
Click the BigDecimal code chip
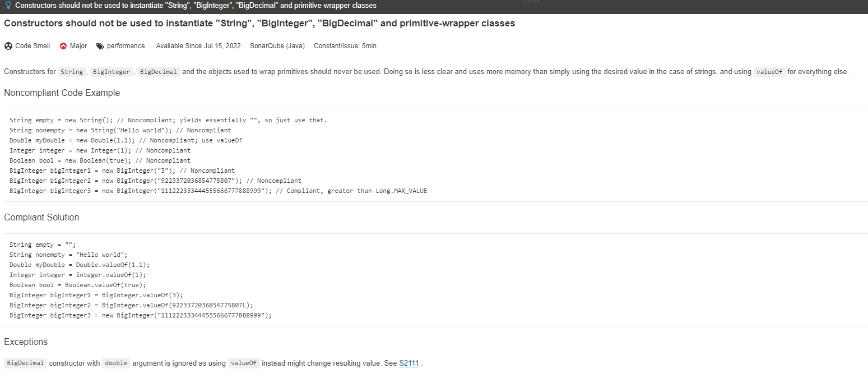[x=157, y=71]
